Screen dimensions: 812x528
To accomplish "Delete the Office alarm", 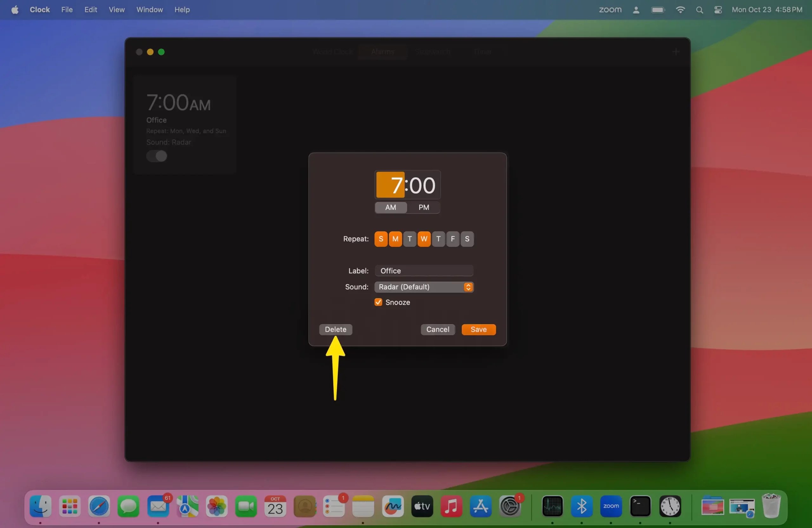I will pos(335,329).
